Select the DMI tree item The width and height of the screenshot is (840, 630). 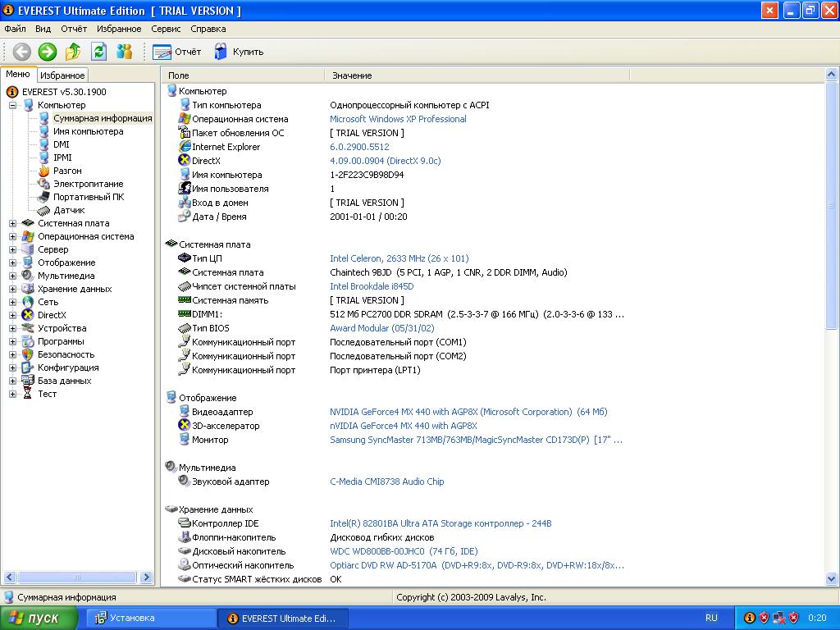[x=61, y=144]
